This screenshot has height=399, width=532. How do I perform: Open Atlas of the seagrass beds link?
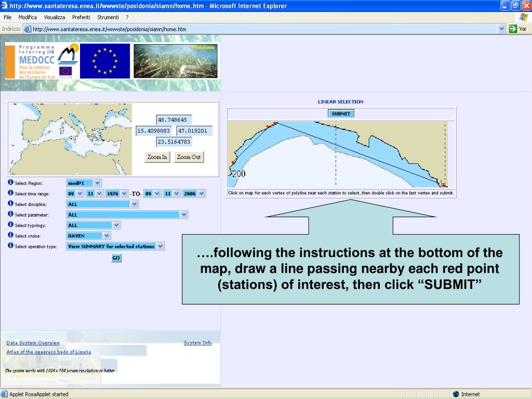[x=49, y=352]
